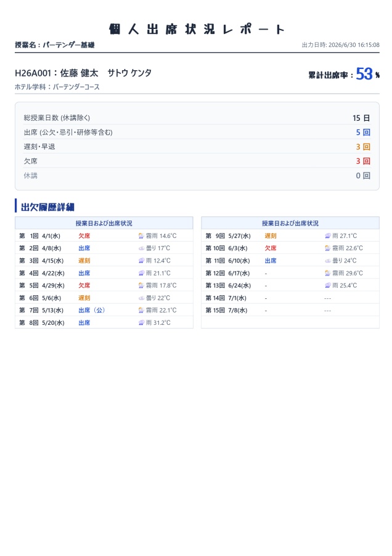Click the 出席 status for 6/10(水)
The width and height of the screenshot is (392, 556).
271,261
